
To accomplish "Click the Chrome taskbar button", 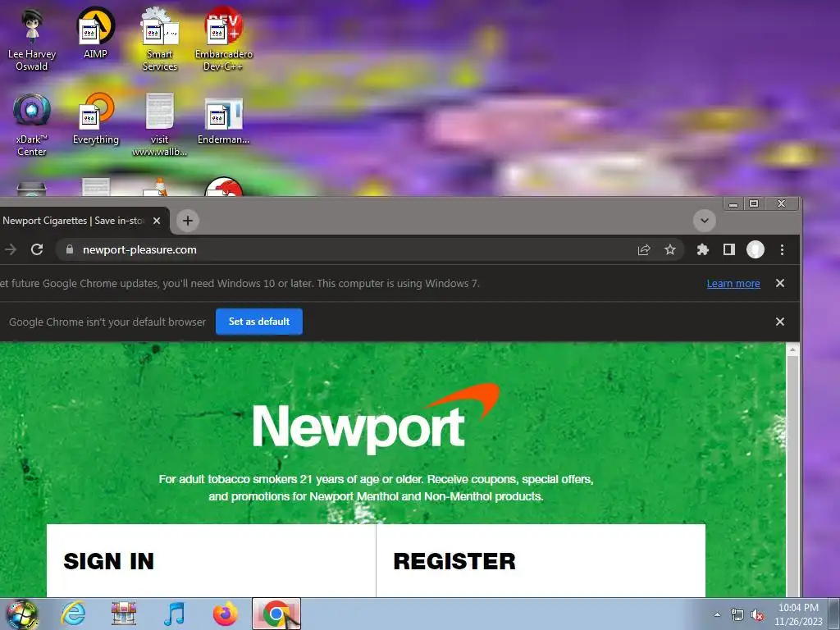I will pyautogui.click(x=276, y=614).
